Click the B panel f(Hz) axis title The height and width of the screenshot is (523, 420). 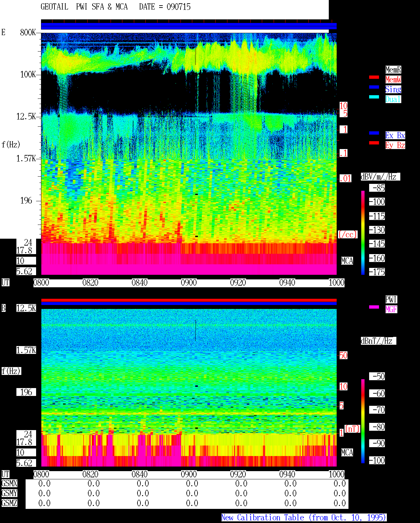(x=11, y=371)
